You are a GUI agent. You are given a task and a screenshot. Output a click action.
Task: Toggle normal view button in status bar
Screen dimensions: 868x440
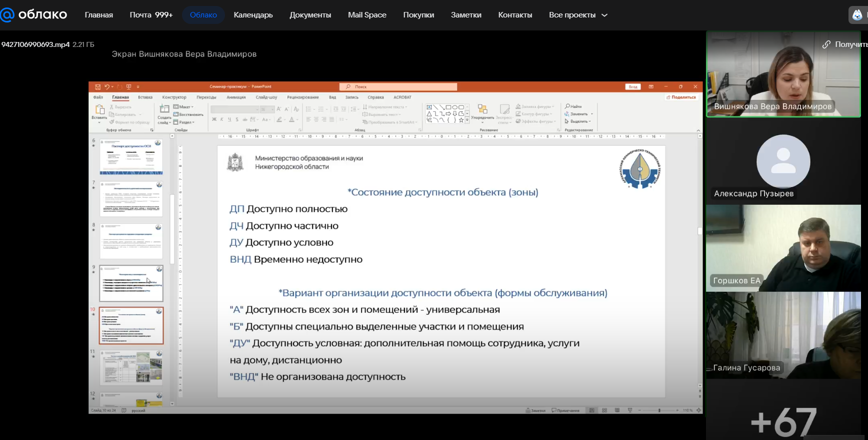(x=592, y=411)
